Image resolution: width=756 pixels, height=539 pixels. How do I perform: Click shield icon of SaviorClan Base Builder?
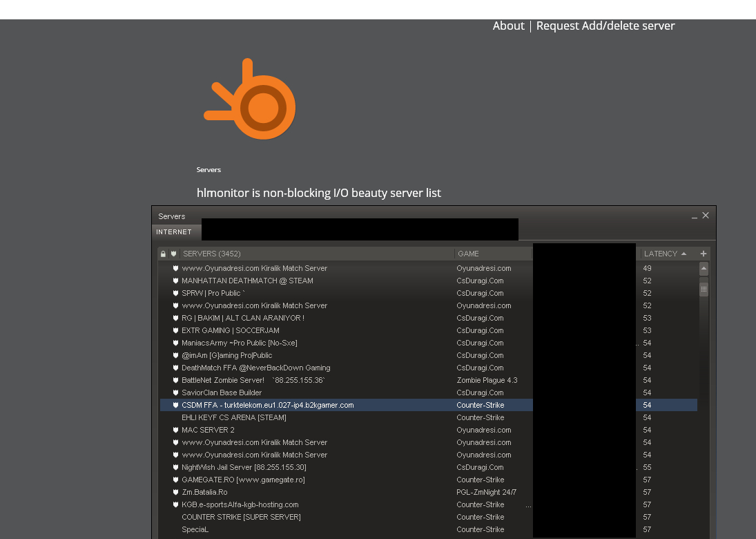point(175,393)
